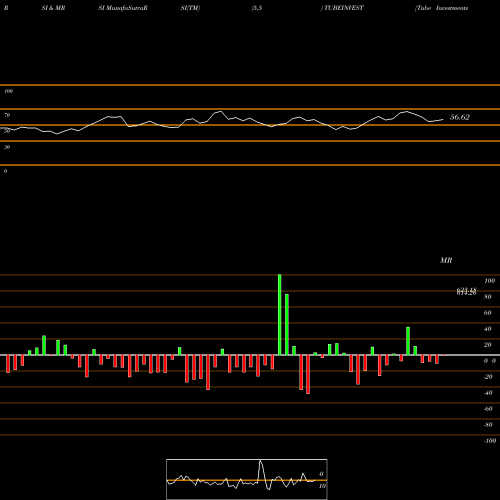Image resolution: width=500 pixels, height=500 pixels.
Task: Click the 100 label on RSI axis
Action: 8,91
